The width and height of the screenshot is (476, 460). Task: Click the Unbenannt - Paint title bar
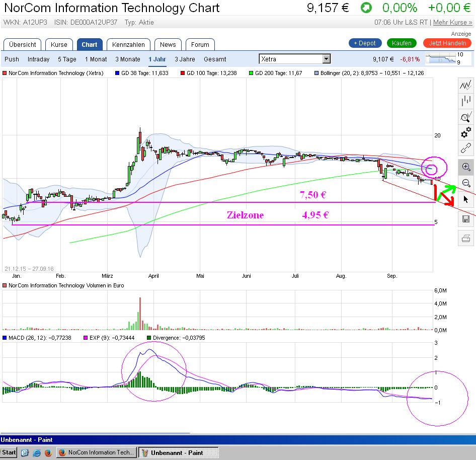tap(238, 440)
